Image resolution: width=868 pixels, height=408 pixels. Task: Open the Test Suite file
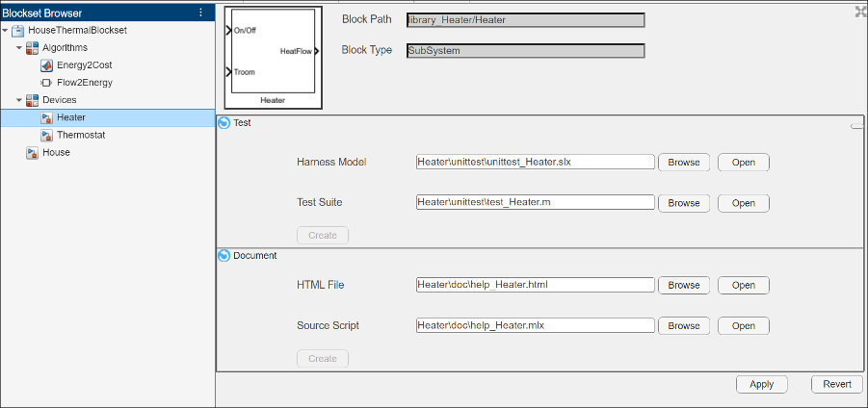[x=744, y=203]
